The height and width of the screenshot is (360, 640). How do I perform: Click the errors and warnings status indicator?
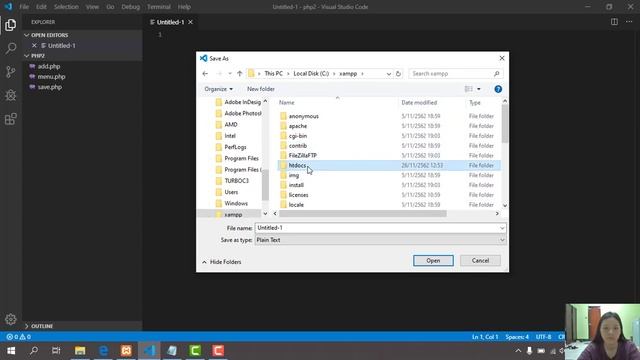tap(18, 337)
